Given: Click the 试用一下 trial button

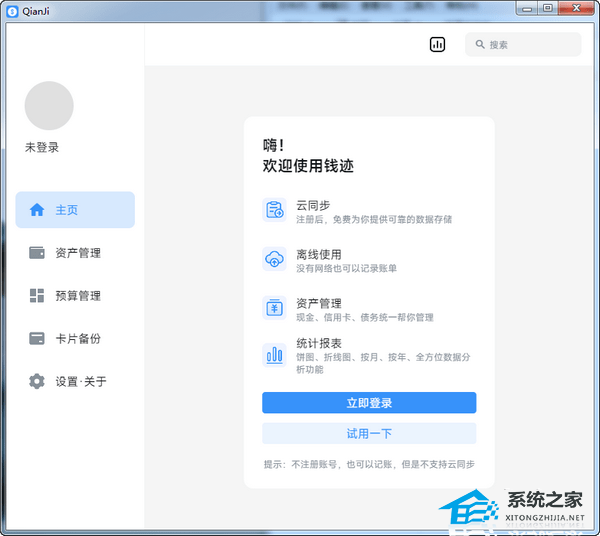Looking at the screenshot, I should point(369,433).
